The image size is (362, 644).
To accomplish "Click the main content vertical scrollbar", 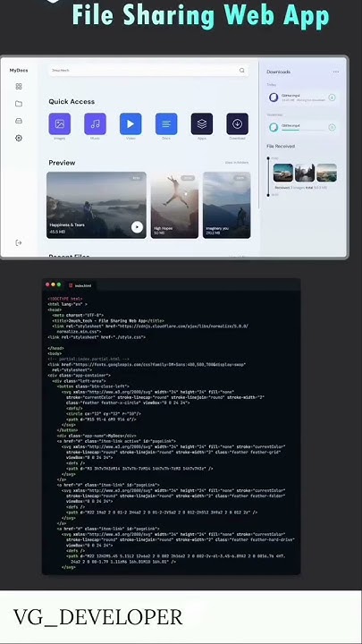I will 258,136.
